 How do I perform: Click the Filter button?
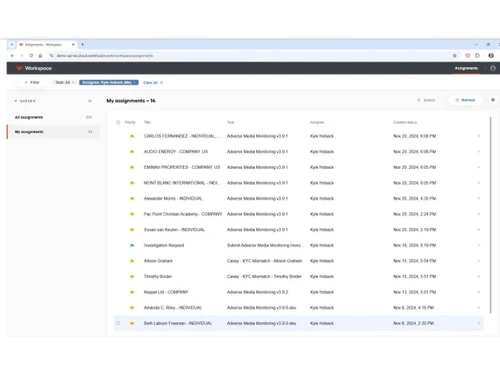tap(32, 82)
